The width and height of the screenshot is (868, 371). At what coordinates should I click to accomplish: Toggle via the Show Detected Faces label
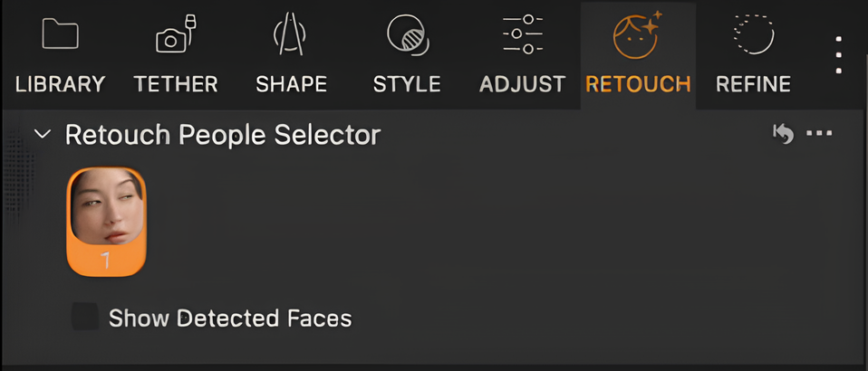click(230, 318)
